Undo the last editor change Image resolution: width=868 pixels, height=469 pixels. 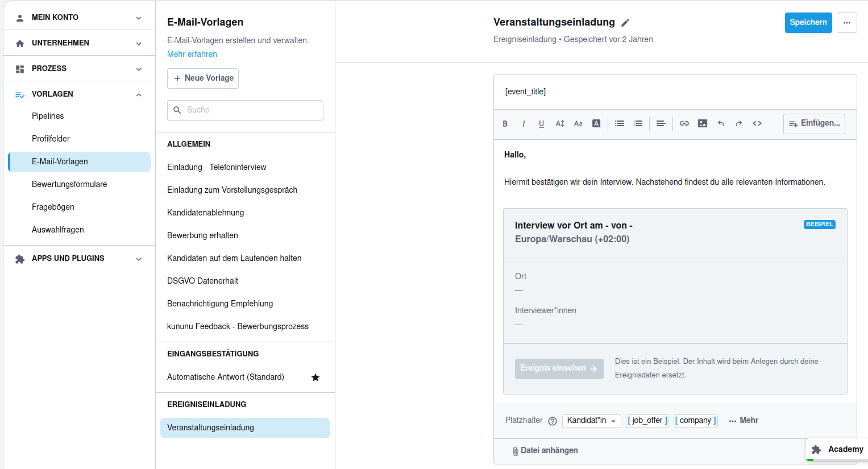(720, 123)
